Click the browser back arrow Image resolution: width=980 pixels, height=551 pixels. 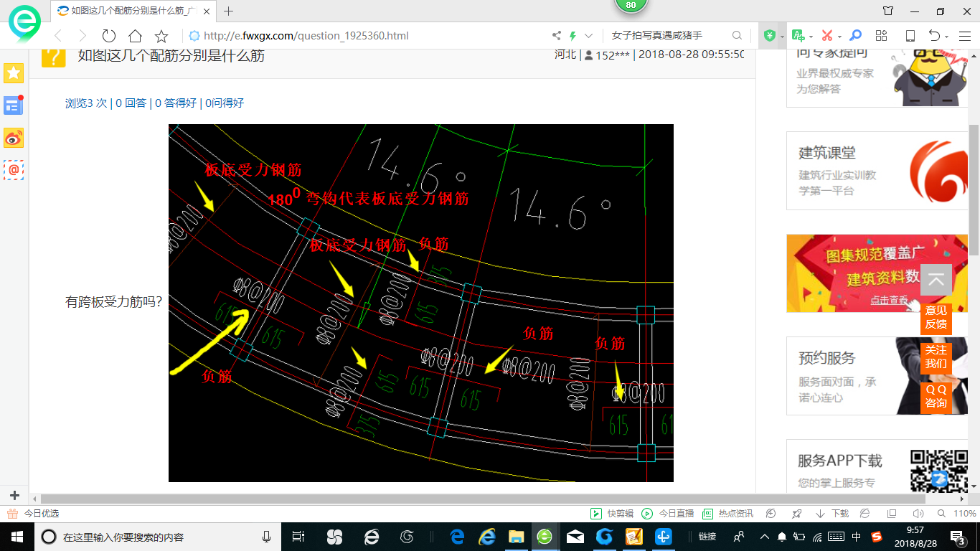58,36
